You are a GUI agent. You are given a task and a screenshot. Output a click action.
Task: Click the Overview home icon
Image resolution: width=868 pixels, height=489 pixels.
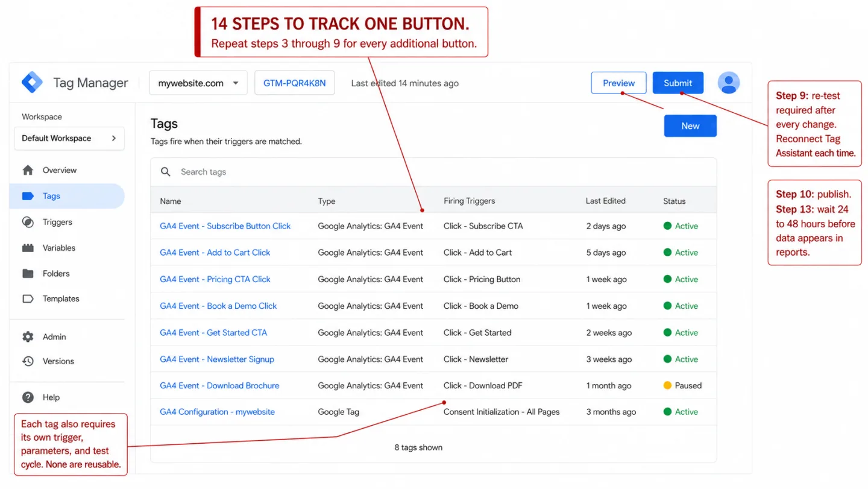pyautogui.click(x=28, y=170)
